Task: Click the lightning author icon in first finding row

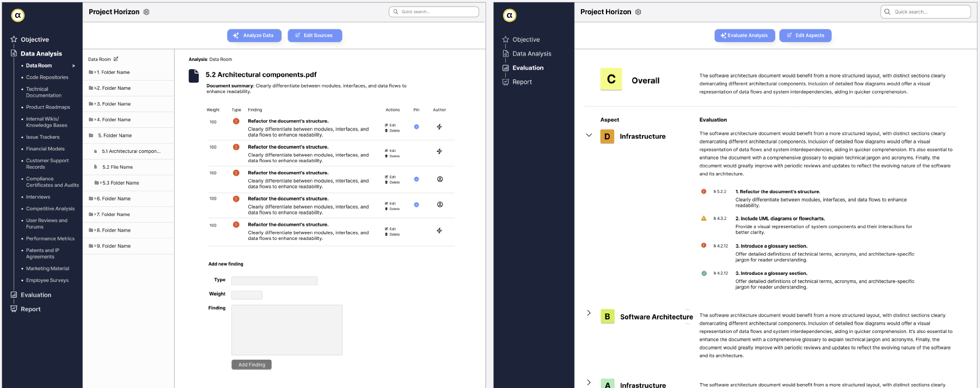Action: [439, 127]
